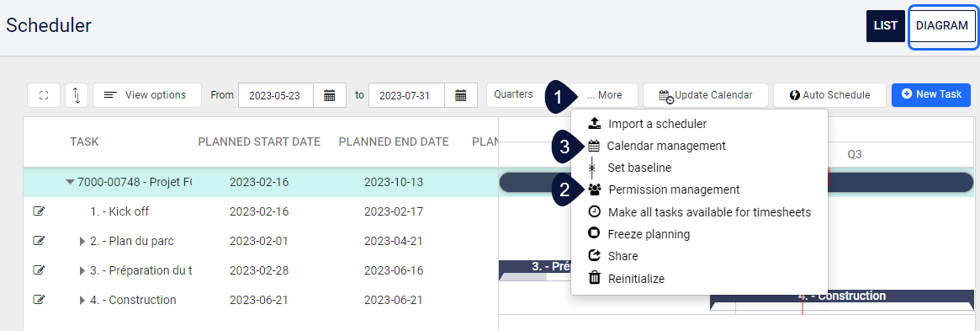This screenshot has width=980, height=331.
Task: Click edit icon for Construction task
Action: click(39, 300)
